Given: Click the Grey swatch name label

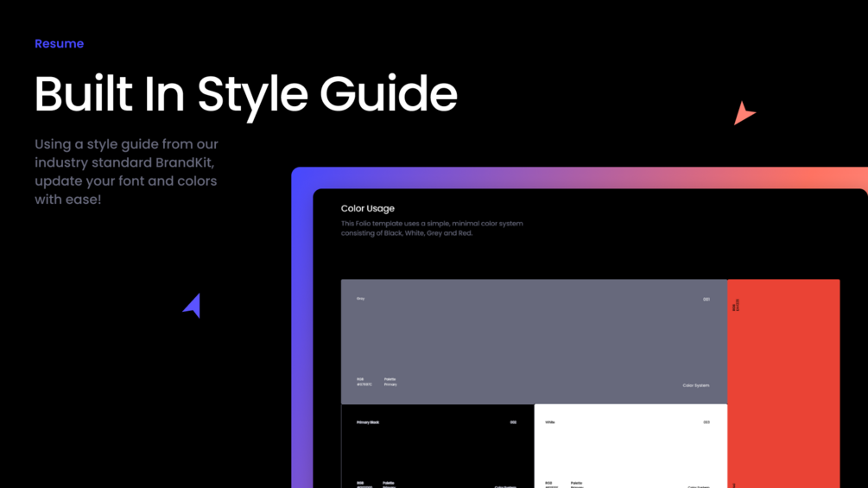Looking at the screenshot, I should (360, 298).
